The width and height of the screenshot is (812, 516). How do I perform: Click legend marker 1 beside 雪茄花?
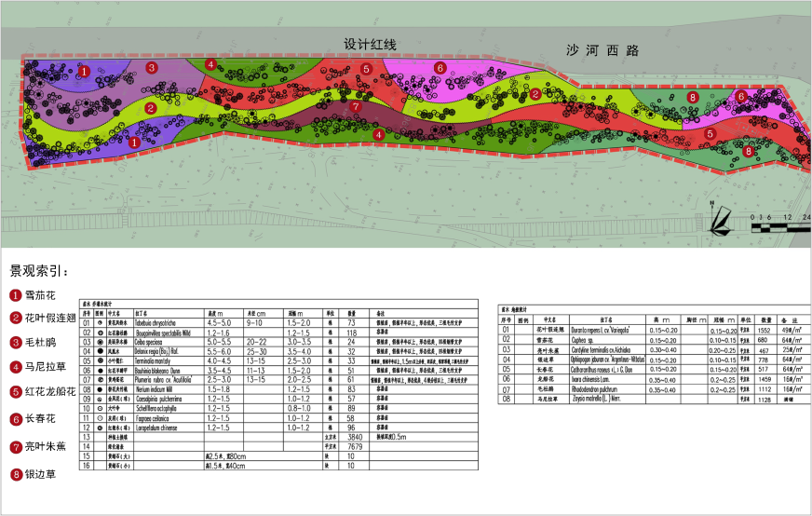pyautogui.click(x=16, y=295)
